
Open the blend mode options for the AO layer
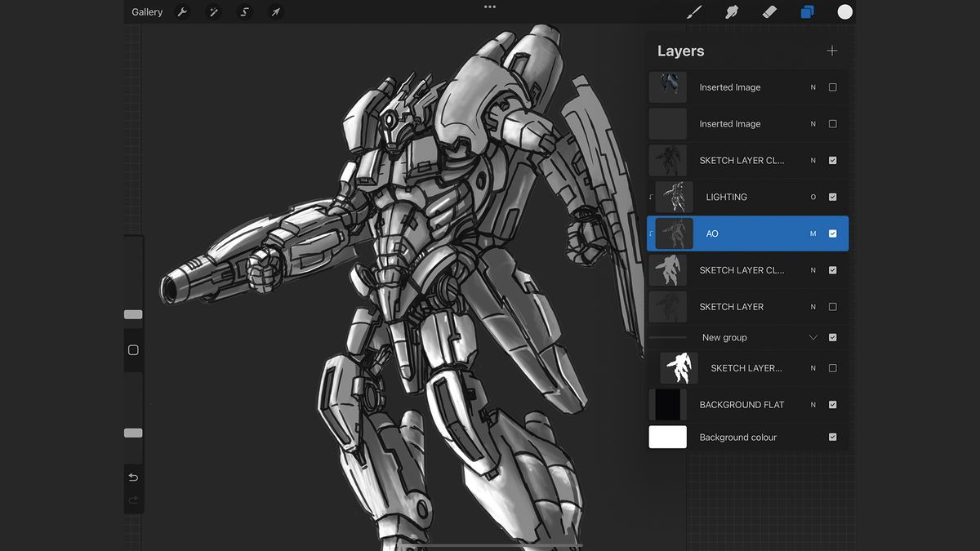pyautogui.click(x=813, y=233)
